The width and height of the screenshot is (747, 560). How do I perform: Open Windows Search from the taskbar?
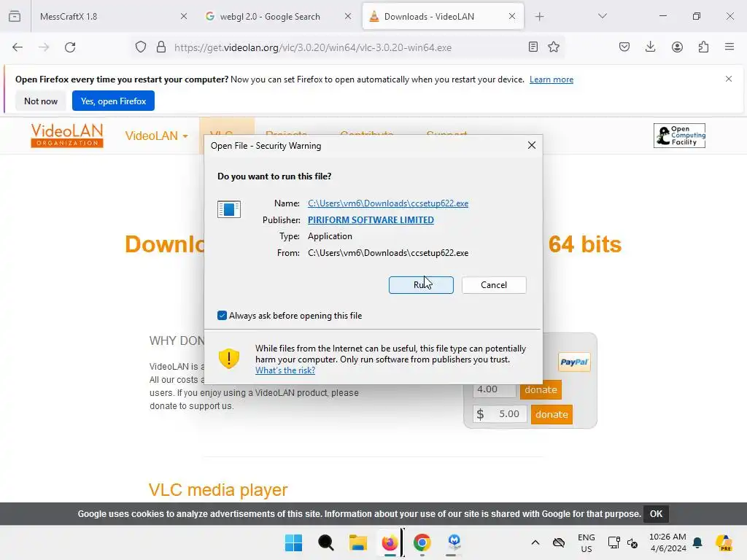[326, 542]
